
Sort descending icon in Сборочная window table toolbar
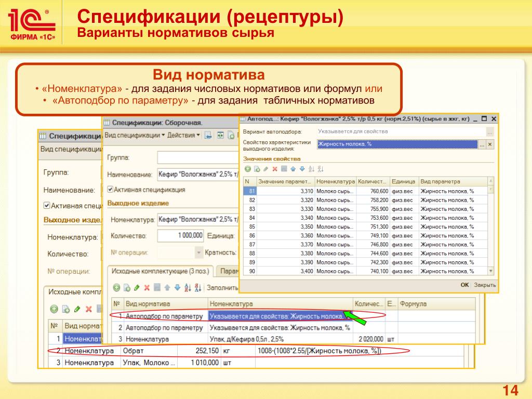tap(198, 288)
